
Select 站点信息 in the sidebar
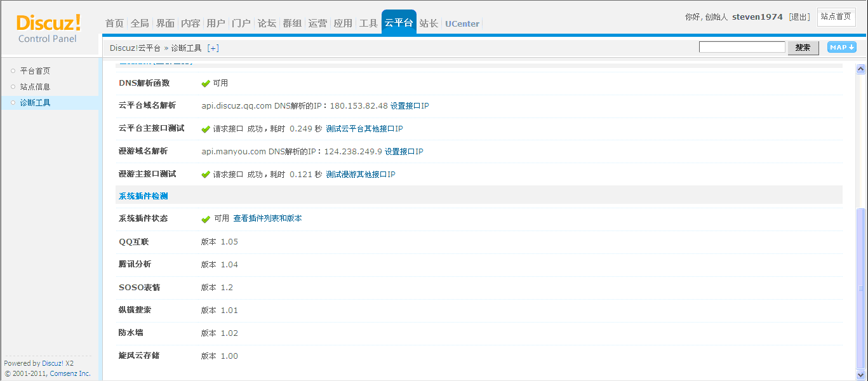click(35, 87)
